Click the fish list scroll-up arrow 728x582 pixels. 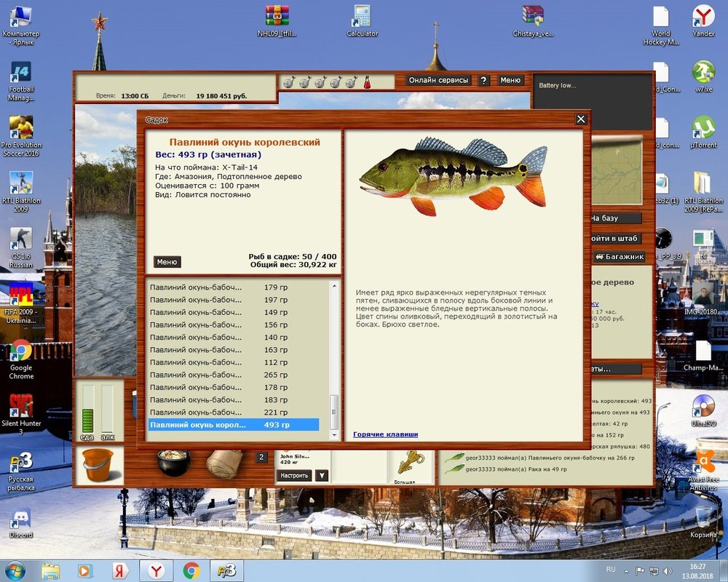(334, 286)
